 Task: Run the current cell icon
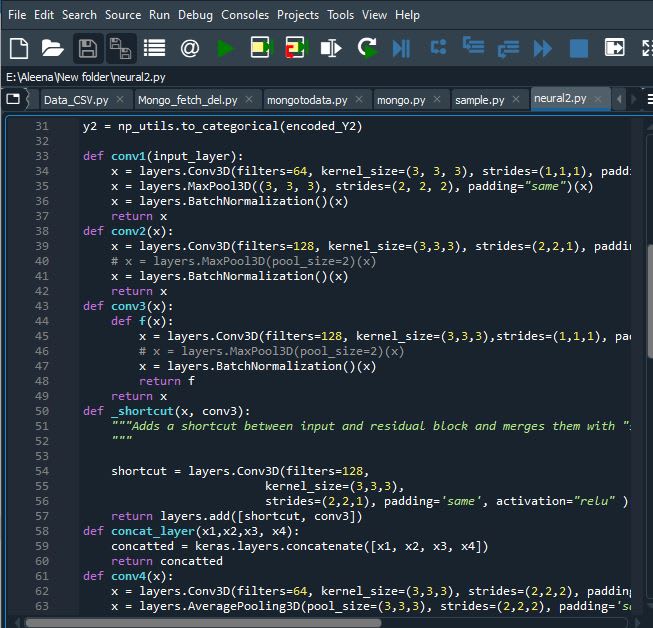click(x=260, y=47)
